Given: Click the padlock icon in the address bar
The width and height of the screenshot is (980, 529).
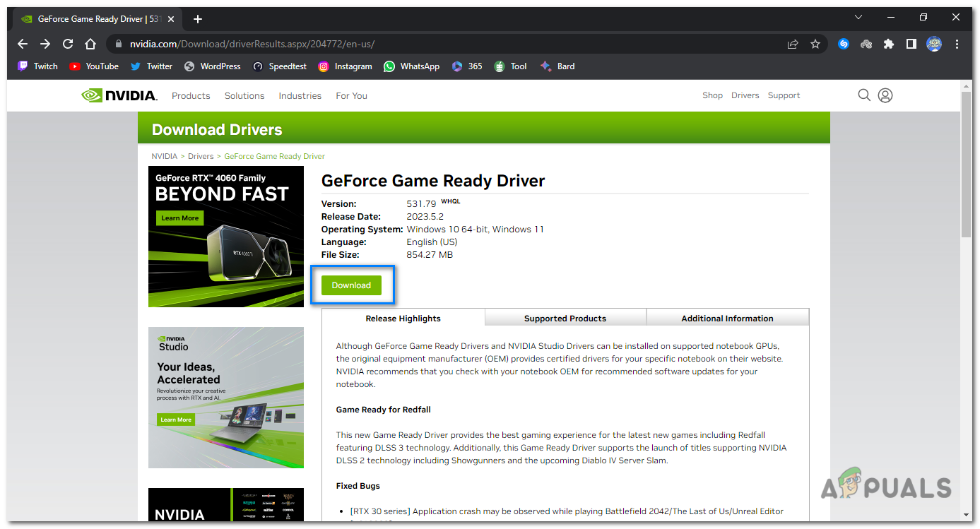Looking at the screenshot, I should click(x=117, y=43).
